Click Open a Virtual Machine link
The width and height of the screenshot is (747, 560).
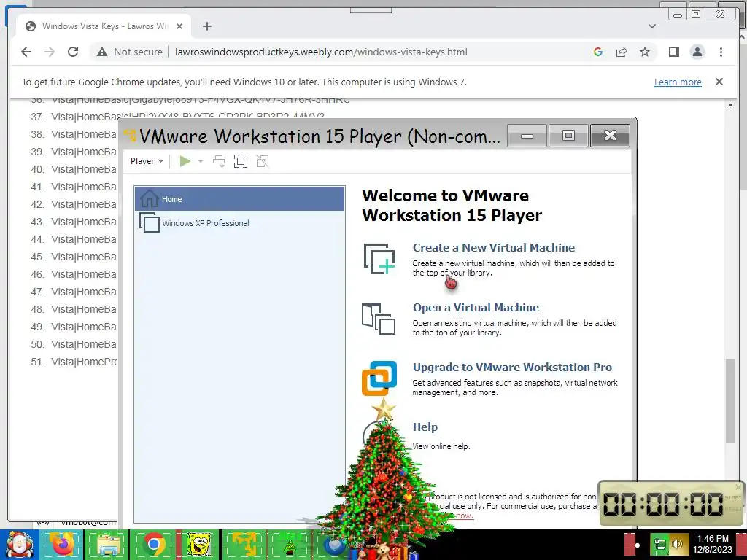(476, 307)
